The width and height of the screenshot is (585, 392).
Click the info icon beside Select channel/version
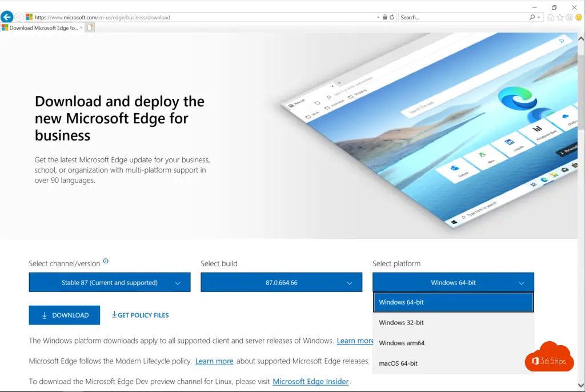coord(106,262)
